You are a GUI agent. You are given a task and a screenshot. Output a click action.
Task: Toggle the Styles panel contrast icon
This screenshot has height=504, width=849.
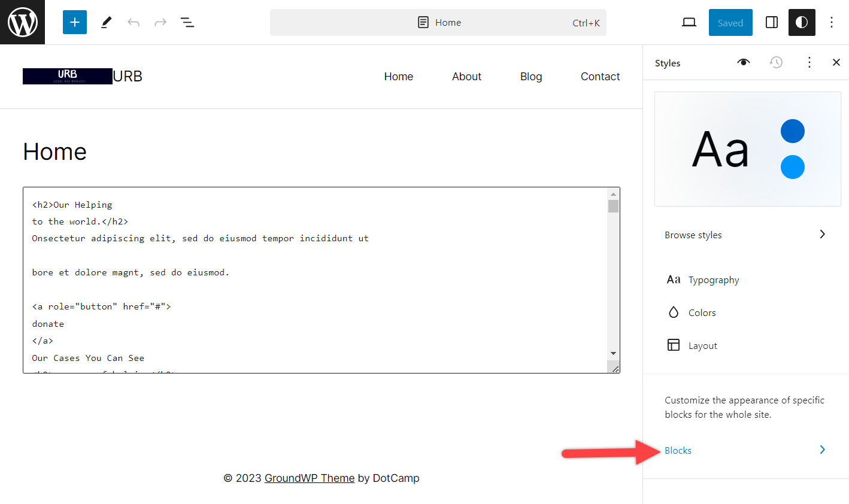tap(802, 22)
